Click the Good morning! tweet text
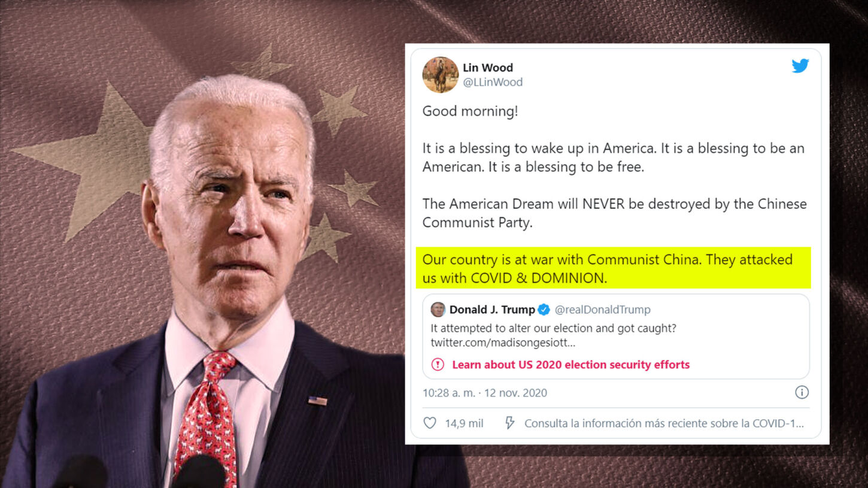Image resolution: width=868 pixels, height=488 pixels. 470,111
